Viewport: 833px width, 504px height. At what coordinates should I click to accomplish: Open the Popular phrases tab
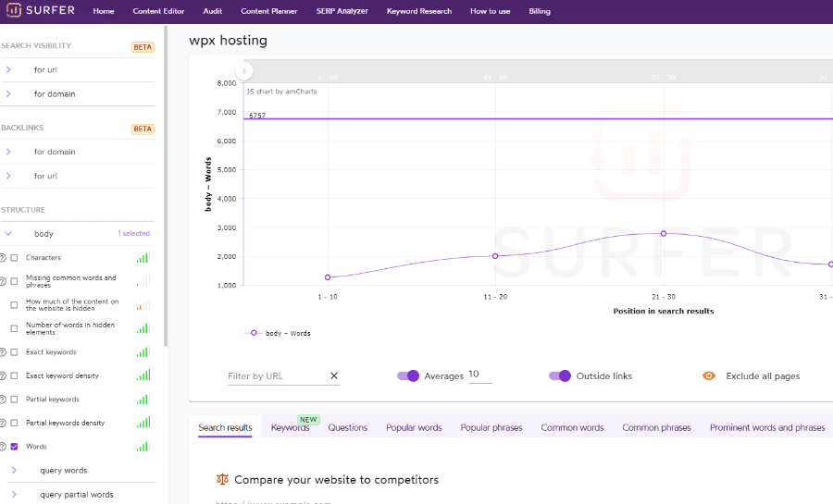491,427
